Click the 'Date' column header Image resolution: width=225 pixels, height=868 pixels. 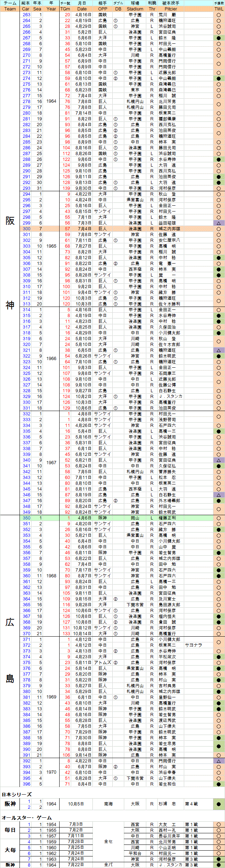82,9
